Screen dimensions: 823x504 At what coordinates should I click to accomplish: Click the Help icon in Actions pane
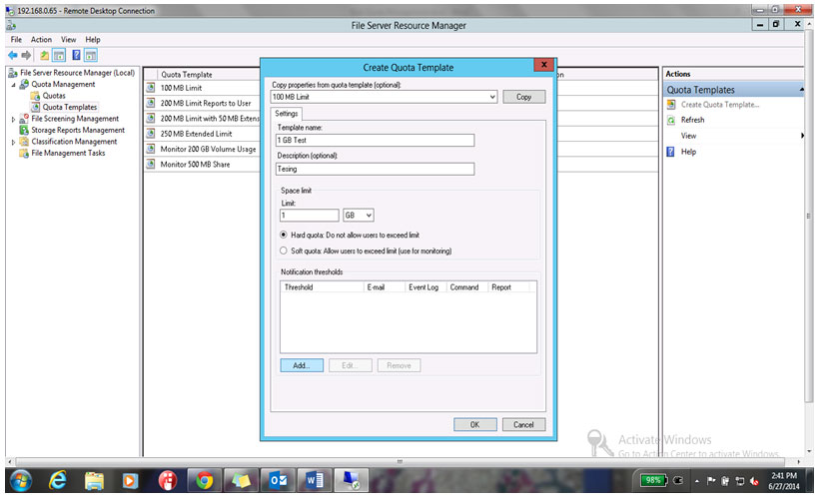click(x=671, y=152)
